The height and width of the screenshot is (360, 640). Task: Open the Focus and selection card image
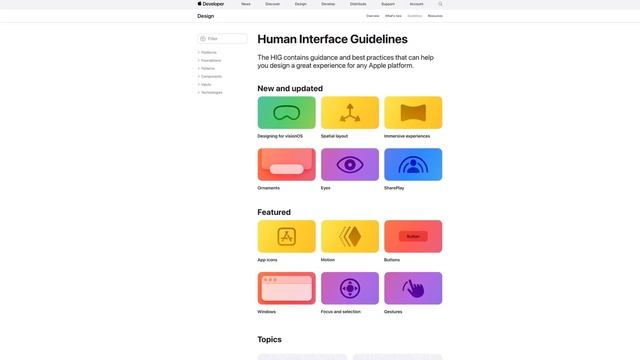coord(350,288)
